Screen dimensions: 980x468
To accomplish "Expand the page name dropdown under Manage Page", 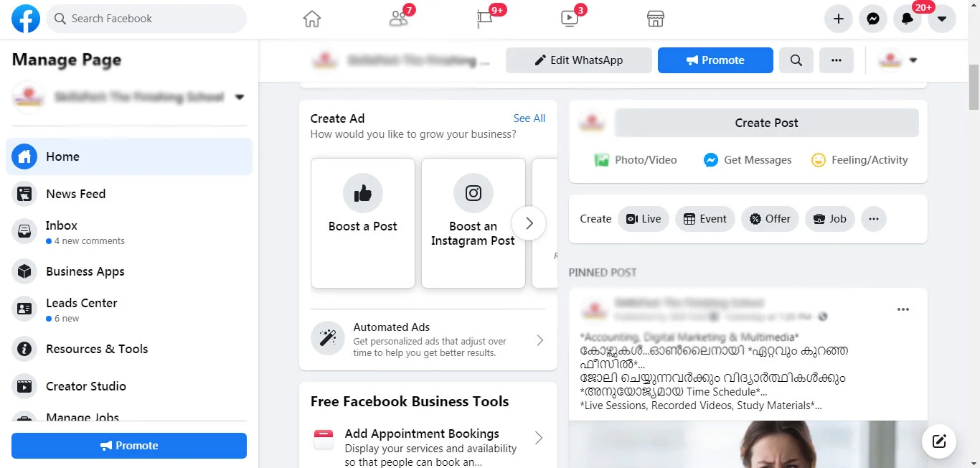I will click(x=240, y=96).
